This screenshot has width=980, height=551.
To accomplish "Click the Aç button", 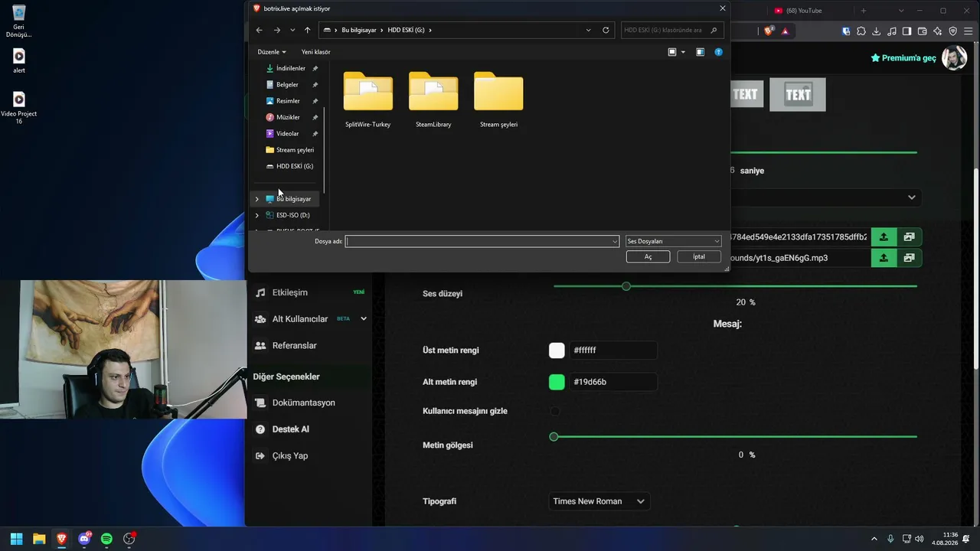I will pyautogui.click(x=648, y=257).
